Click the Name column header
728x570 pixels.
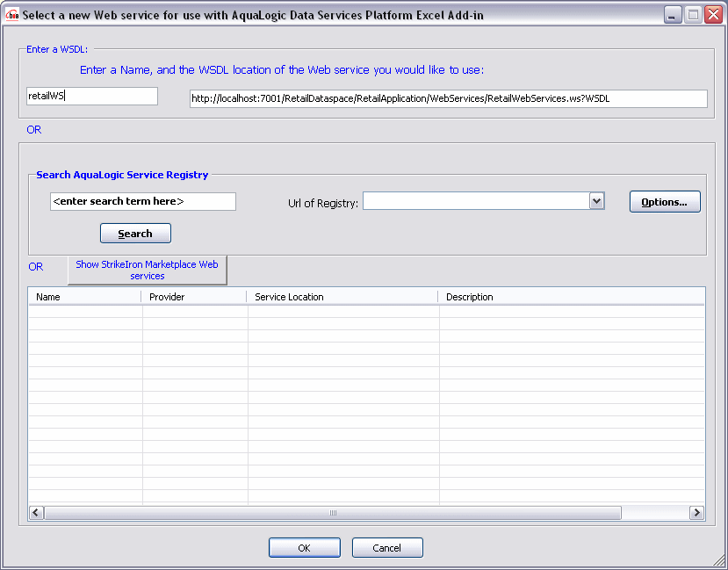coord(84,297)
